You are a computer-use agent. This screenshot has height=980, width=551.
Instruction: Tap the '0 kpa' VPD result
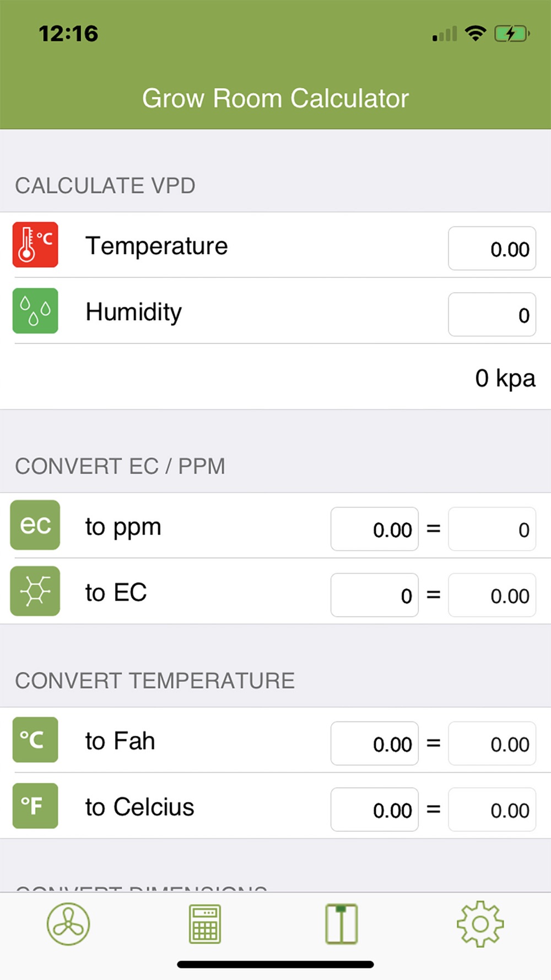tap(505, 378)
